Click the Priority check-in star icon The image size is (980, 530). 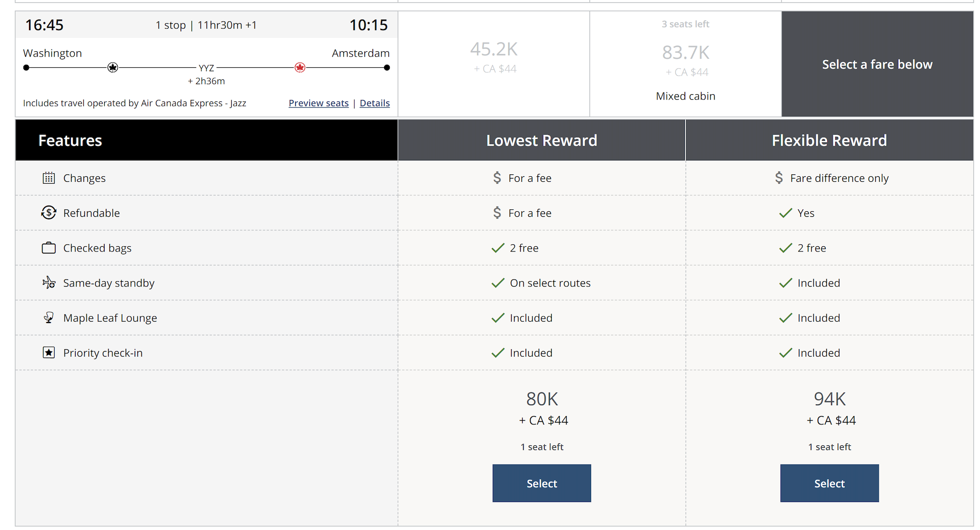(49, 353)
